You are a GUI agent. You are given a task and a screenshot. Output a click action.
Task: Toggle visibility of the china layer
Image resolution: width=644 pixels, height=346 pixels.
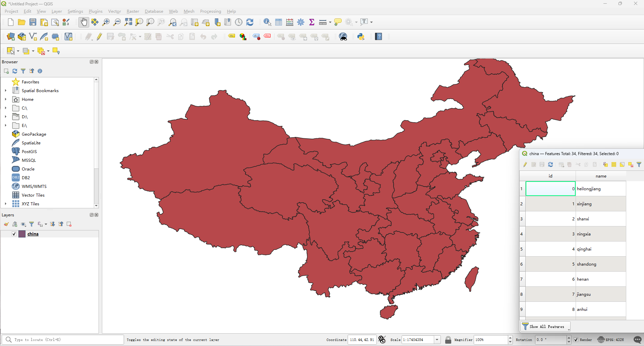(14, 234)
